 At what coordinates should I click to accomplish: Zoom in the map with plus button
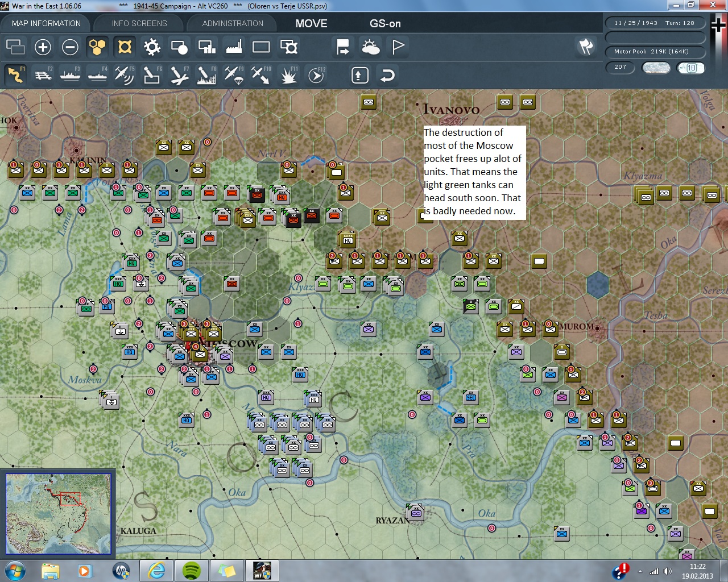pos(43,47)
